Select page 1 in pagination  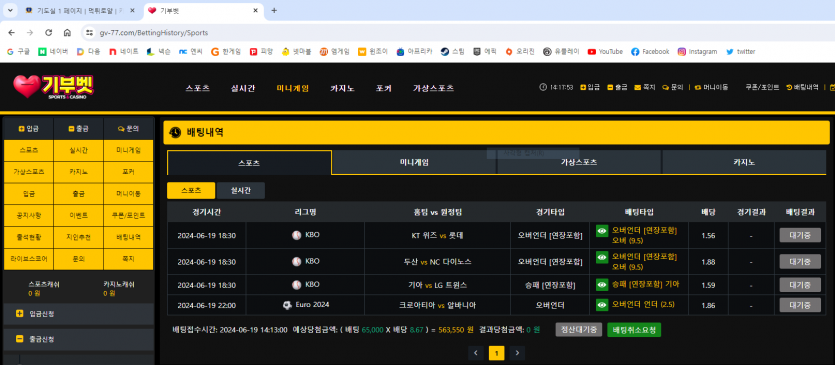(x=496, y=353)
